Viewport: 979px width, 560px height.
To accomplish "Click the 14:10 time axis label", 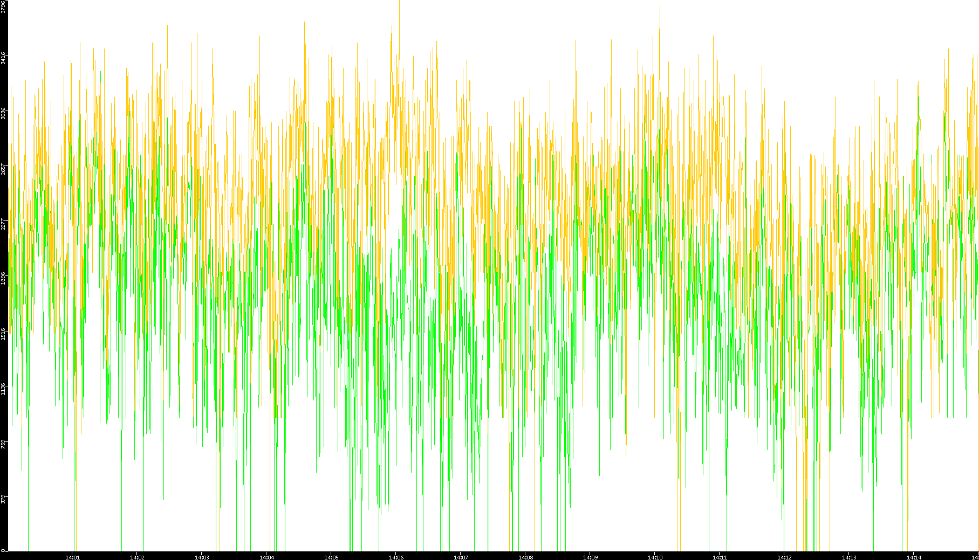I will [x=655, y=557].
